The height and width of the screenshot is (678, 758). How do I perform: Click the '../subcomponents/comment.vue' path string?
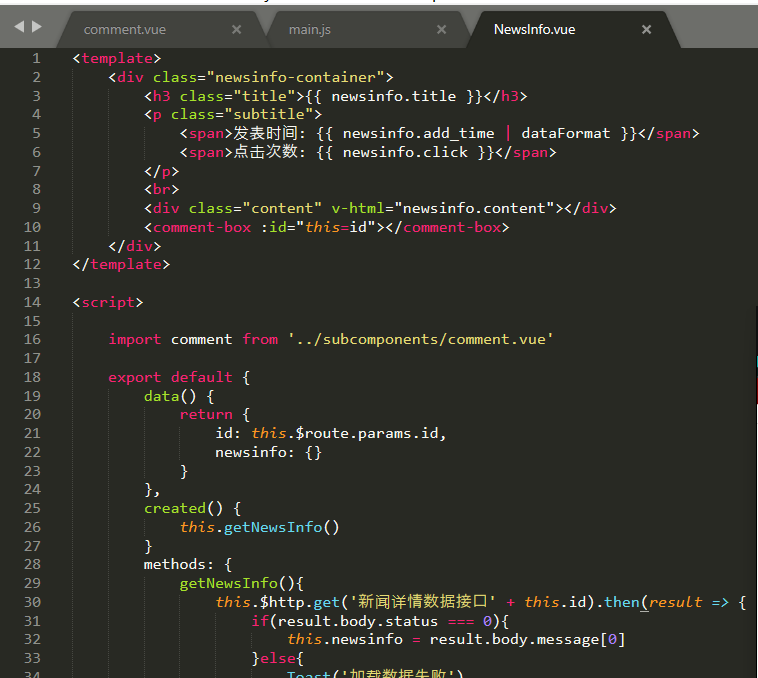coord(421,340)
